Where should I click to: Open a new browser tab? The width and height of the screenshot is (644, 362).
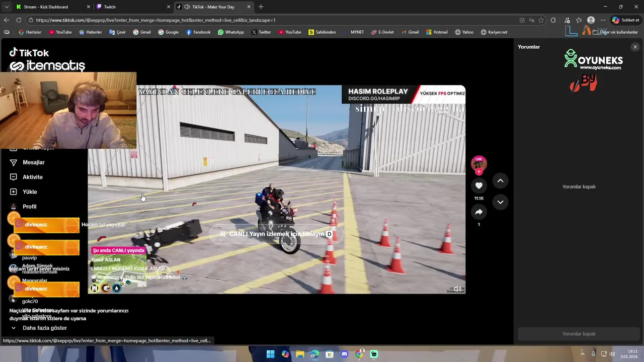point(261,7)
